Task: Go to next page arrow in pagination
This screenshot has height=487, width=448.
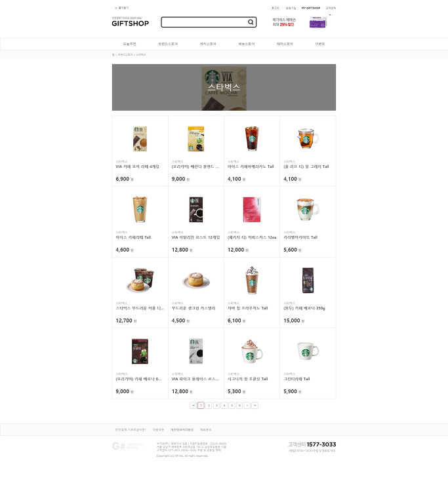Action: (x=247, y=405)
